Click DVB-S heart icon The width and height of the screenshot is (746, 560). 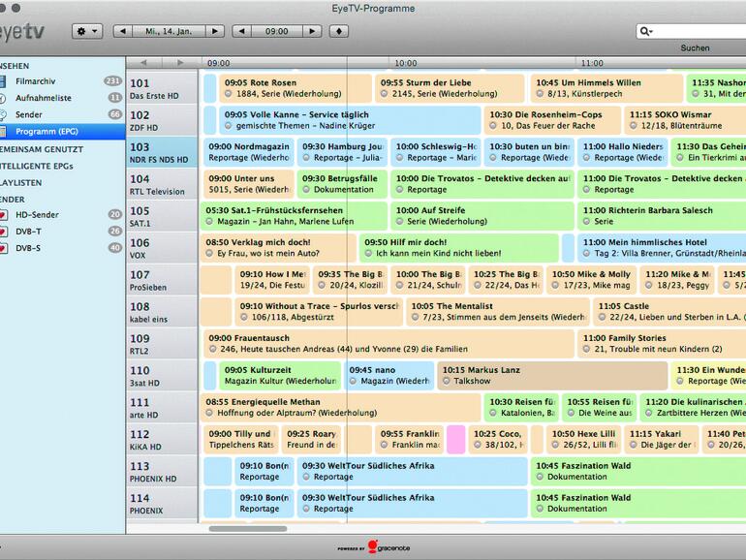coord(3,248)
